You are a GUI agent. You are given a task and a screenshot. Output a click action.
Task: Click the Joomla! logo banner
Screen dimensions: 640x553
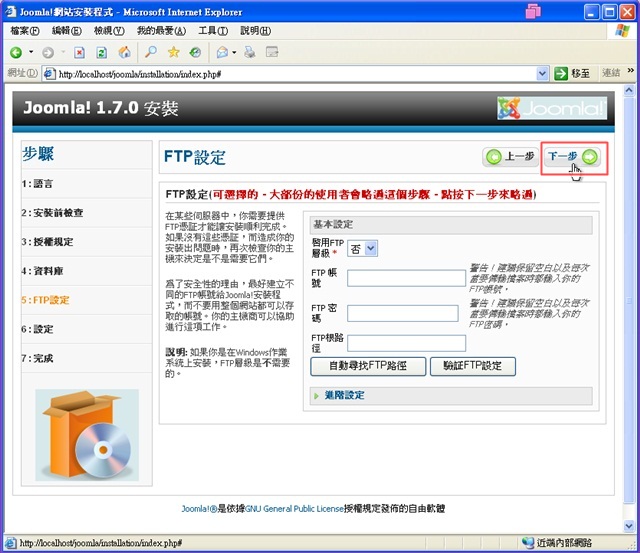point(552,108)
